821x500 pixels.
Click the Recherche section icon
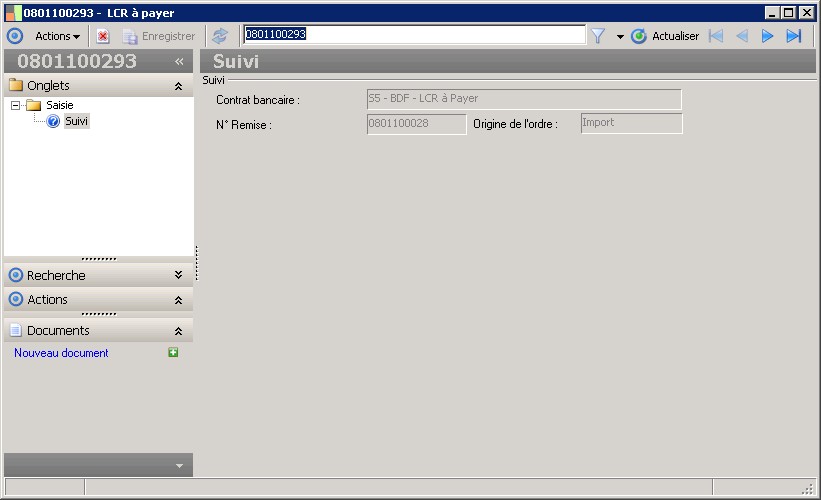[16, 275]
